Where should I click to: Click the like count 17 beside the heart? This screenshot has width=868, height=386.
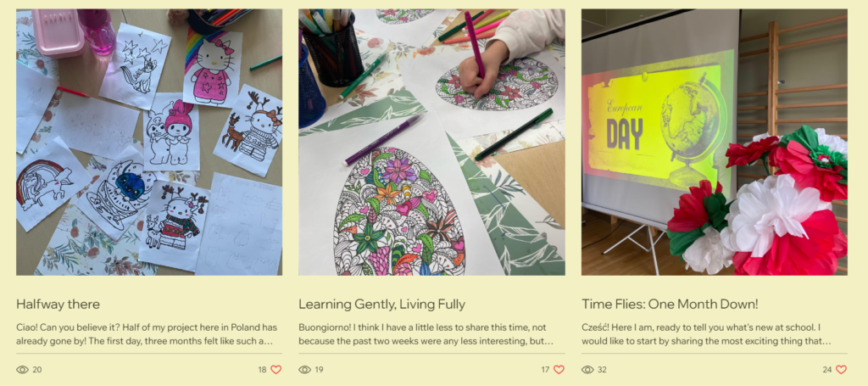point(545,369)
